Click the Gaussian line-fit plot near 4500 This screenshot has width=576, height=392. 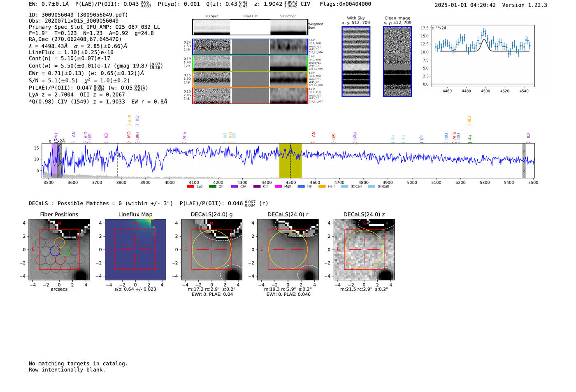tap(482, 56)
